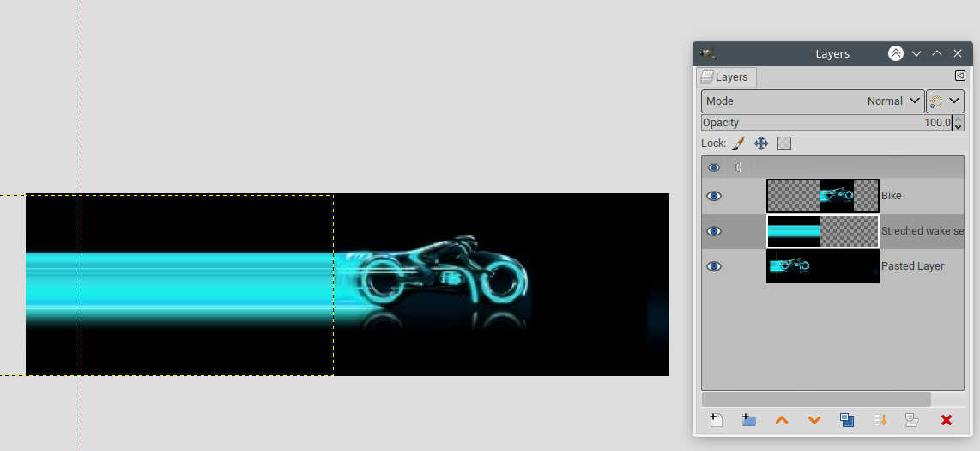Click the Opacity slider bar
980x451 pixels.
pos(826,123)
